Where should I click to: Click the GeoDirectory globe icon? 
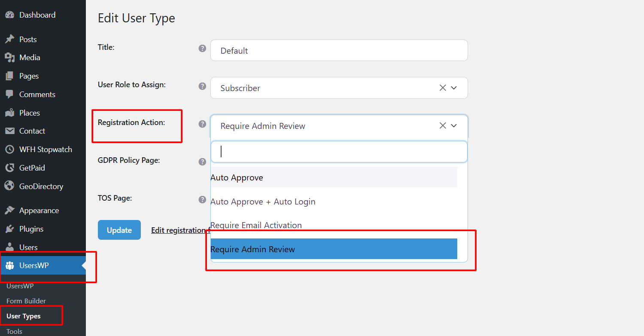[9, 186]
